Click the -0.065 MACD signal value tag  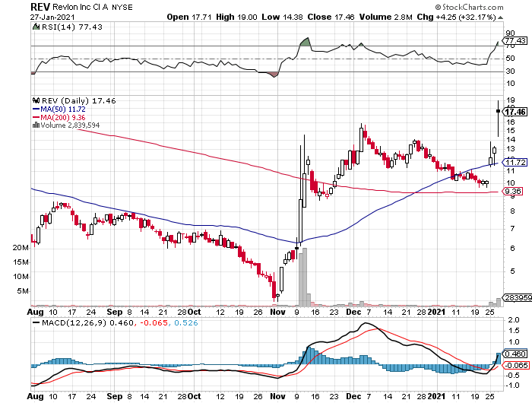pyautogui.click(x=516, y=365)
